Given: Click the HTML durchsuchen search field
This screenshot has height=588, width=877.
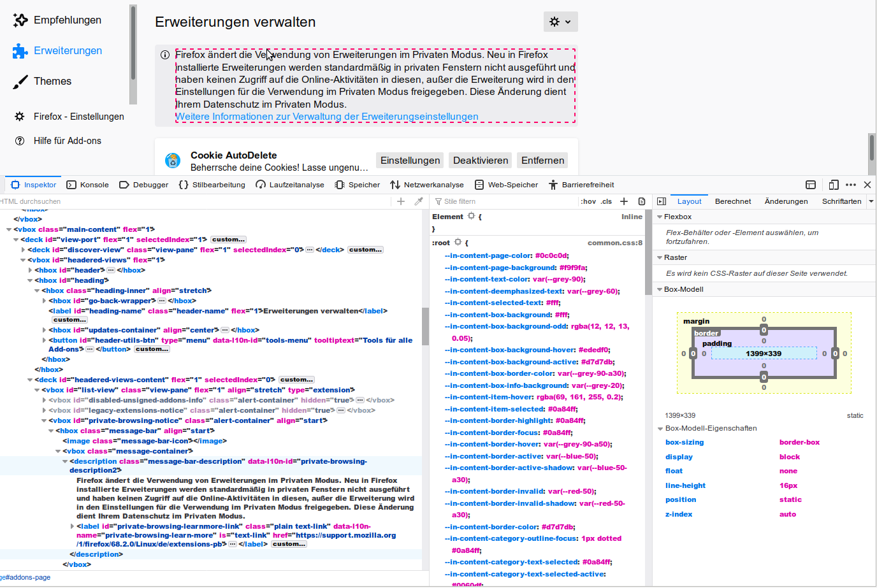Looking at the screenshot, I should [191, 201].
